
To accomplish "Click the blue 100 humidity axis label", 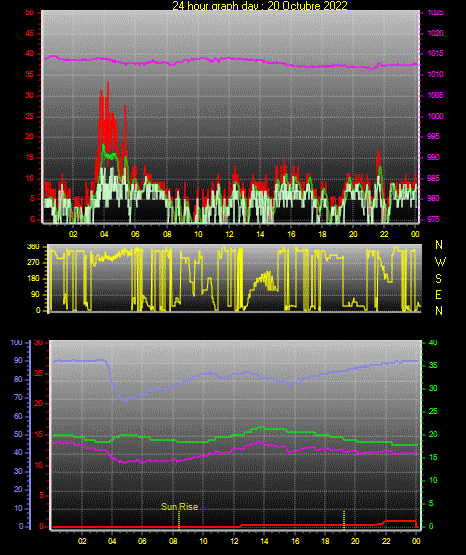I will (x=17, y=343).
